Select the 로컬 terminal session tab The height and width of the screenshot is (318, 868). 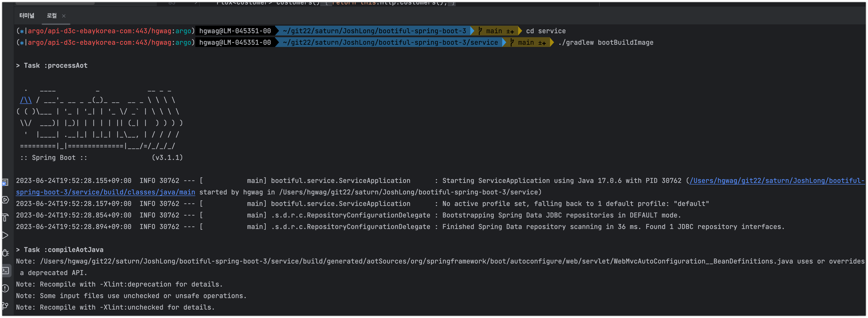(52, 16)
